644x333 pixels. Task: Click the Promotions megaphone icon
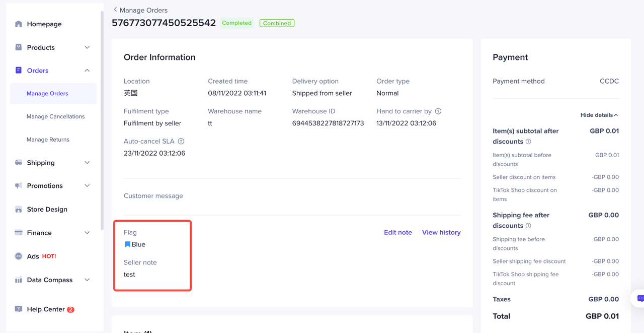19,186
